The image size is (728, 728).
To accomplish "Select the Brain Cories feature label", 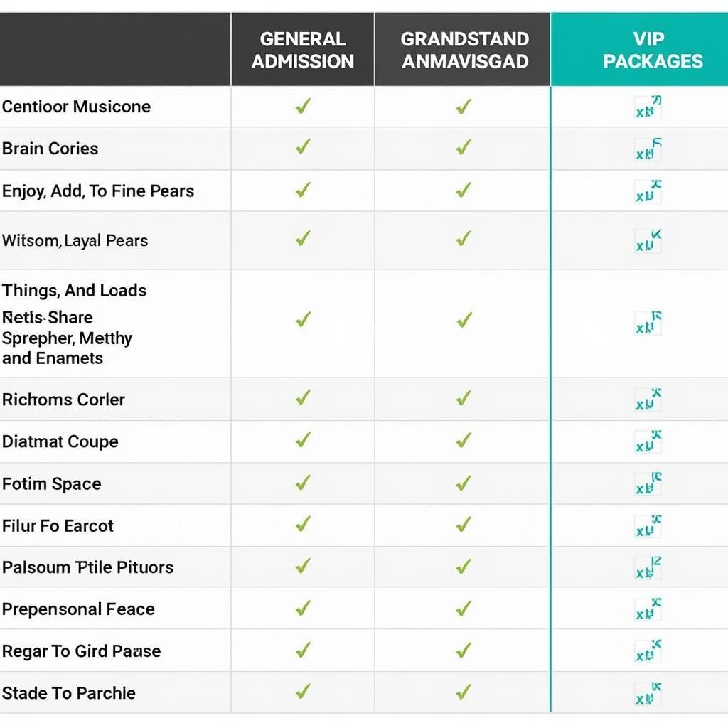I will click(50, 149).
